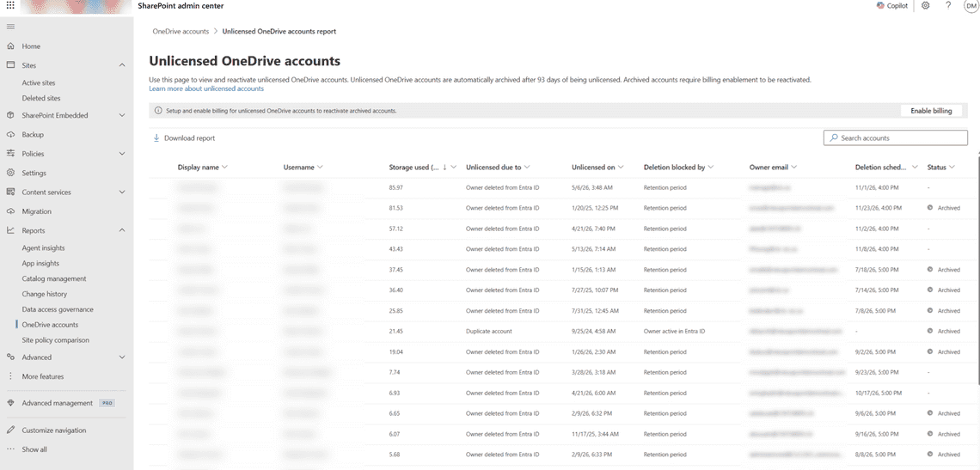
Task: Click the download arrow icon
Action: pos(156,138)
